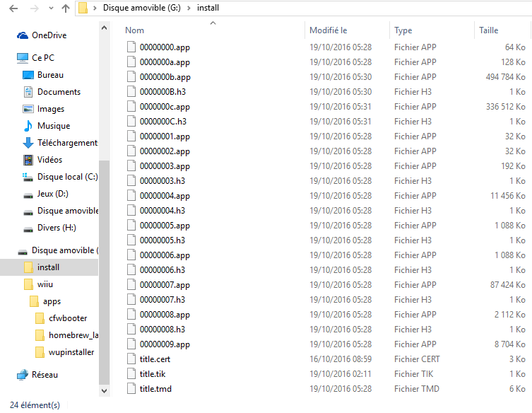The height and width of the screenshot is (413, 532).
Task: Click the 494 784 Ko size cell
Action: 506,77
